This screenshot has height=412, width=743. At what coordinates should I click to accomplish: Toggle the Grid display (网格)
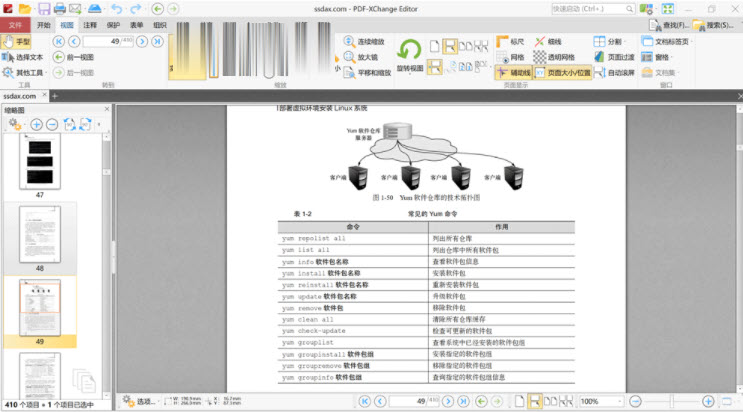(x=510, y=57)
